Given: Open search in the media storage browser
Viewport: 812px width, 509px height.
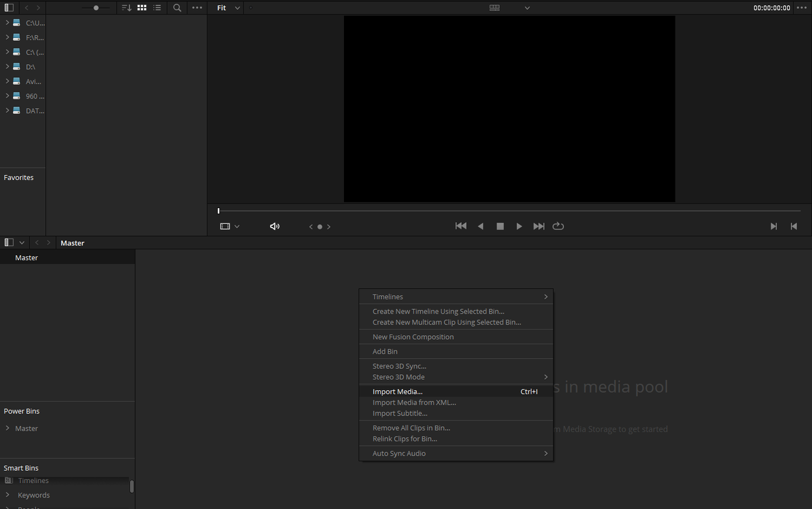Looking at the screenshot, I should pyautogui.click(x=177, y=8).
